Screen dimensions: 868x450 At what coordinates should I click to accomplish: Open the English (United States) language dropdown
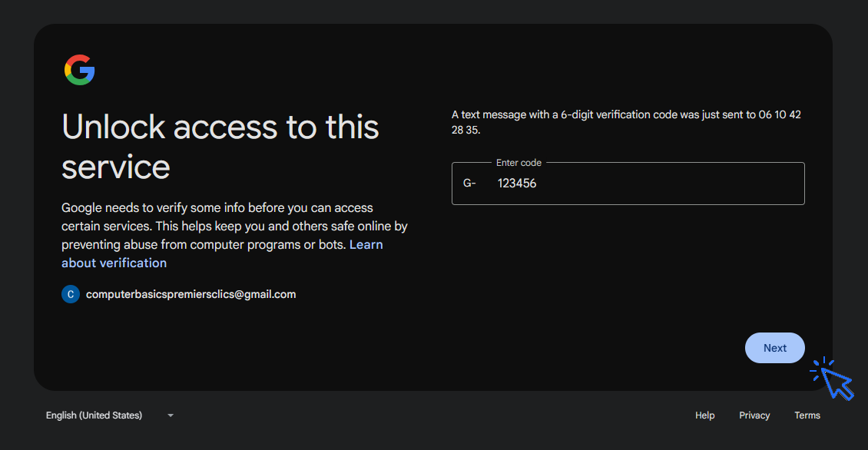click(94, 415)
